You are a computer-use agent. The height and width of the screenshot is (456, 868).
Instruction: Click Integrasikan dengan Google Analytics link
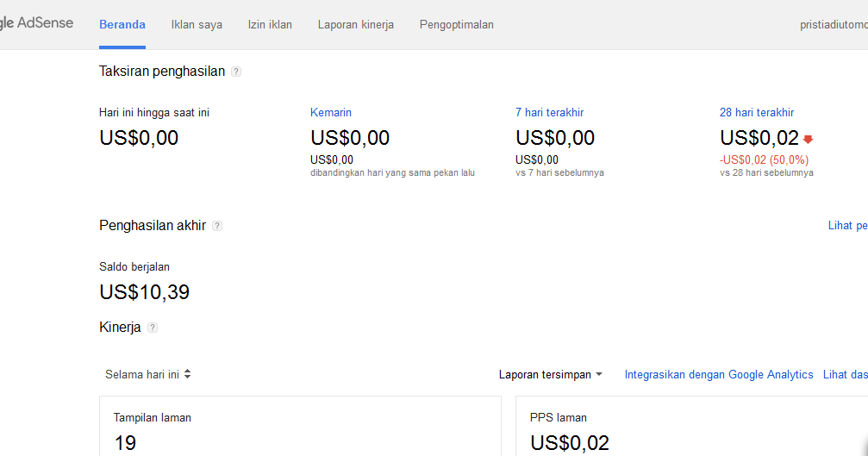pos(719,375)
